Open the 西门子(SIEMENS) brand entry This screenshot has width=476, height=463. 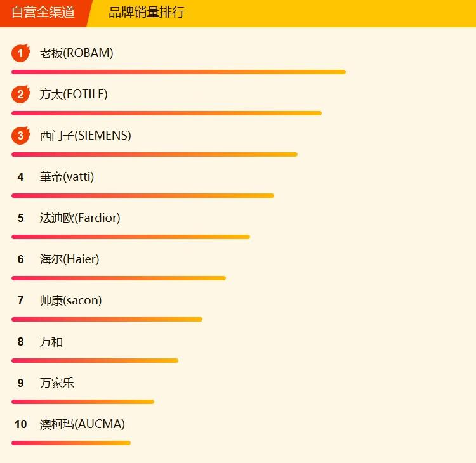tap(85, 136)
